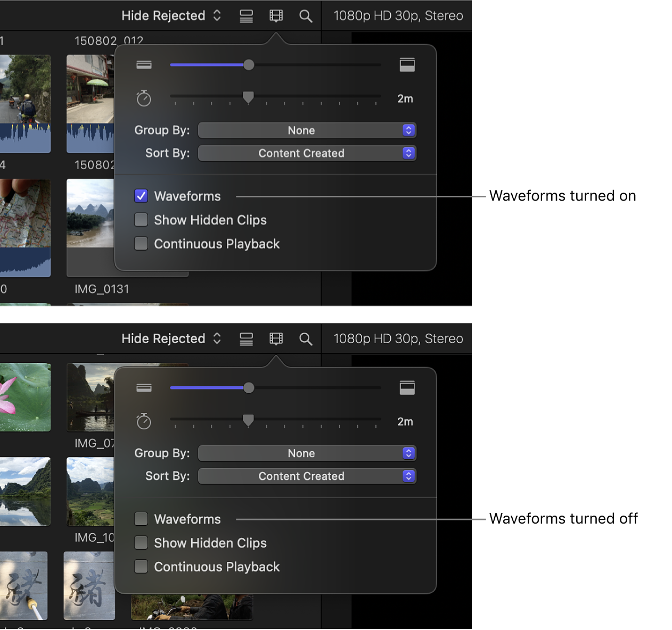Click the stopwatch icon in the bottom panel
This screenshot has height=630, width=672.
click(144, 421)
